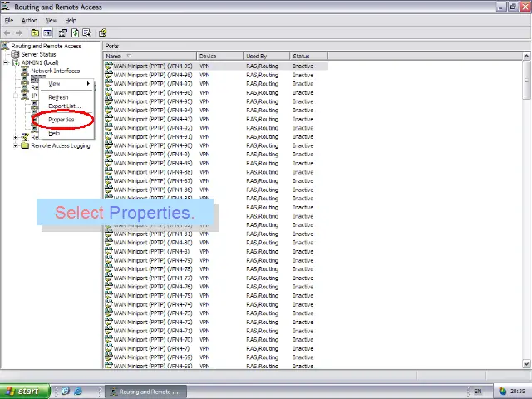Click the Back arrow toolbar icon

click(x=7, y=33)
